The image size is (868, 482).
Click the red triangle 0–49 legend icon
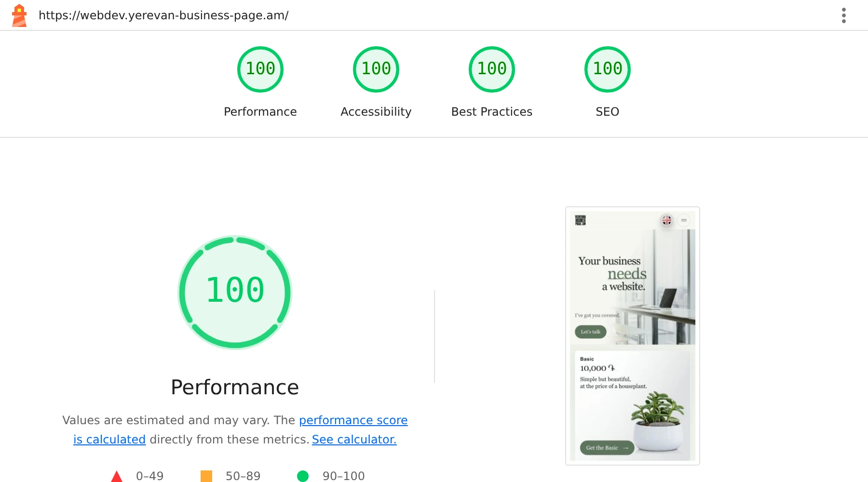pos(117,477)
